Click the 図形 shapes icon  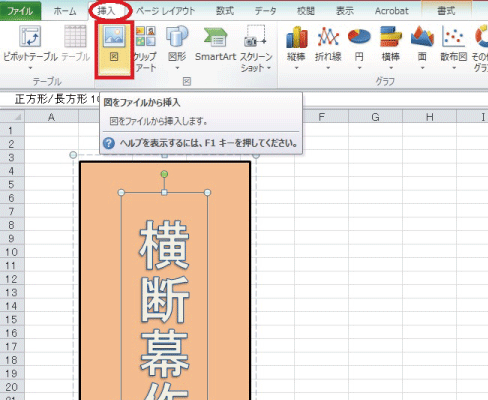[177, 36]
